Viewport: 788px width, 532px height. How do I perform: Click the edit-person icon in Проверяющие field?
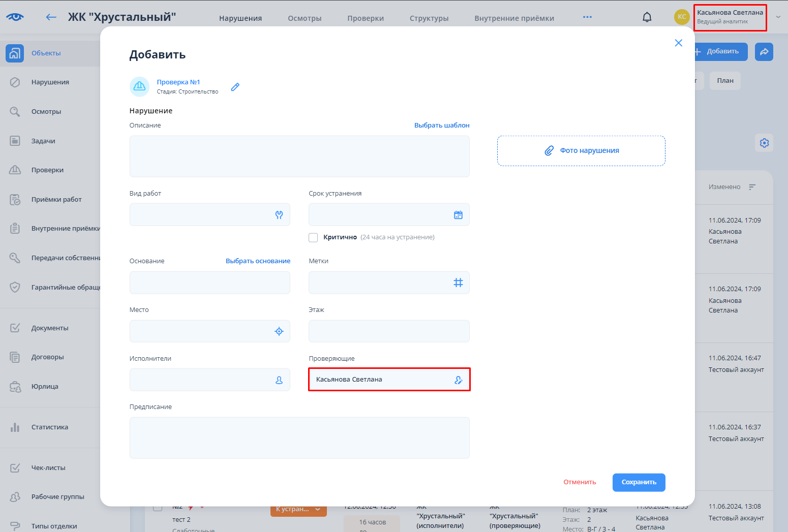458,380
